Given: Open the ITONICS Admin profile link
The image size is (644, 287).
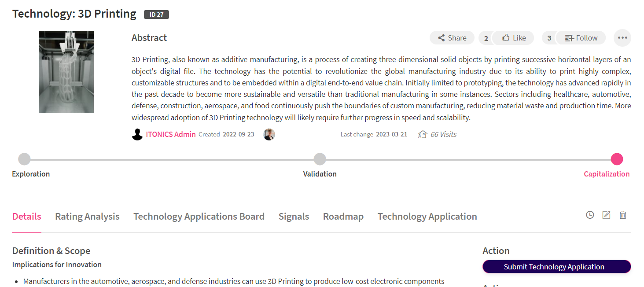Looking at the screenshot, I should 171,135.
